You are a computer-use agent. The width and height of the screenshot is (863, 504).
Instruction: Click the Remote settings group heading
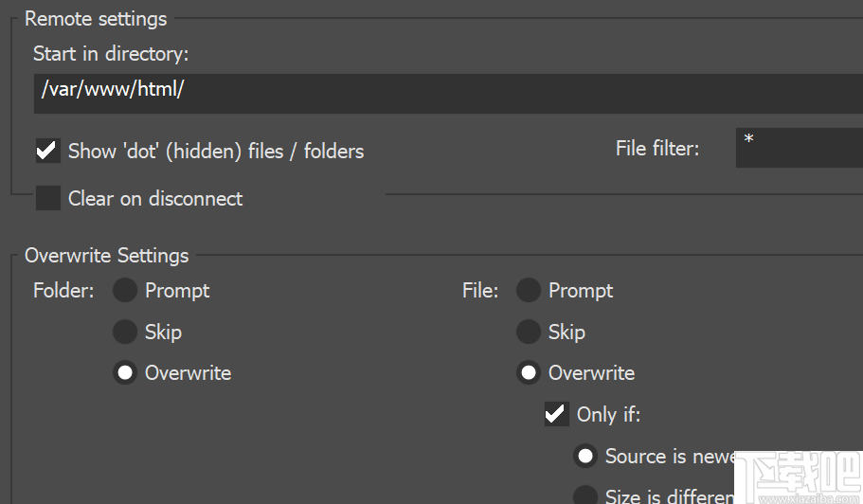tap(96, 18)
